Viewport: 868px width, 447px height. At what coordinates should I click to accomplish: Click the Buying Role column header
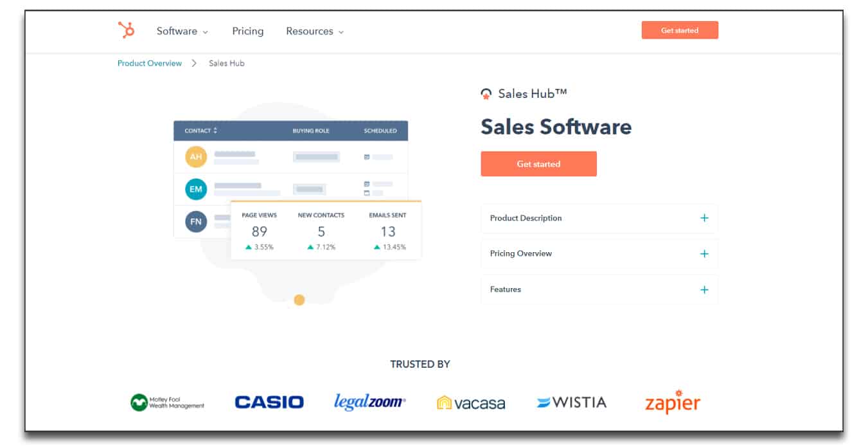pyautogui.click(x=311, y=131)
